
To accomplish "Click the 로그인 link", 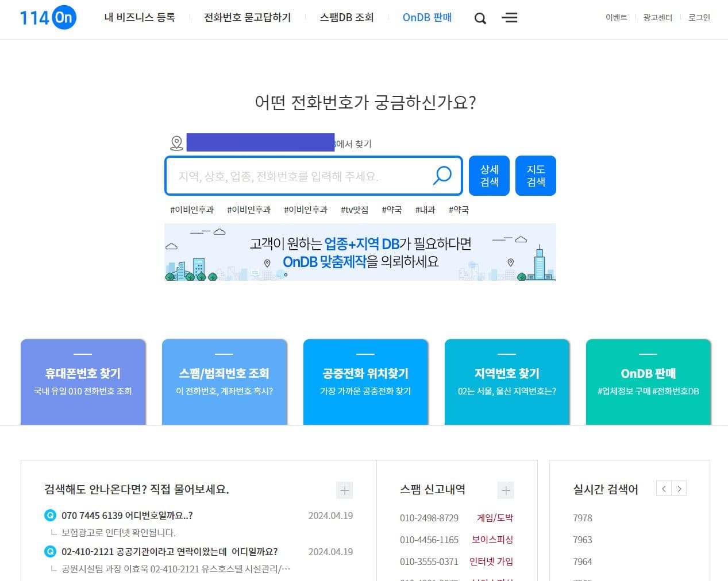I will [x=698, y=18].
